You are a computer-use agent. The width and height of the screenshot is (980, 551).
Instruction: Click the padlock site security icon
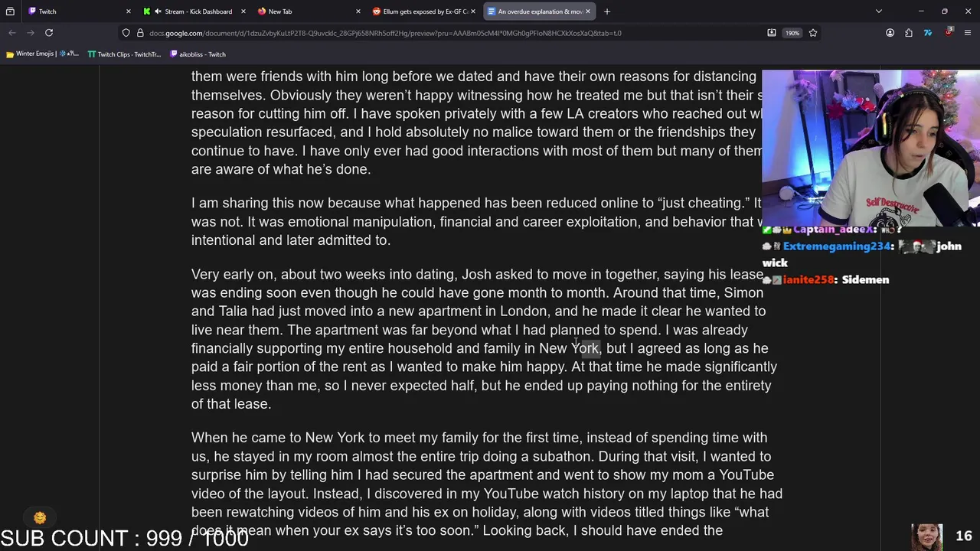pos(140,33)
